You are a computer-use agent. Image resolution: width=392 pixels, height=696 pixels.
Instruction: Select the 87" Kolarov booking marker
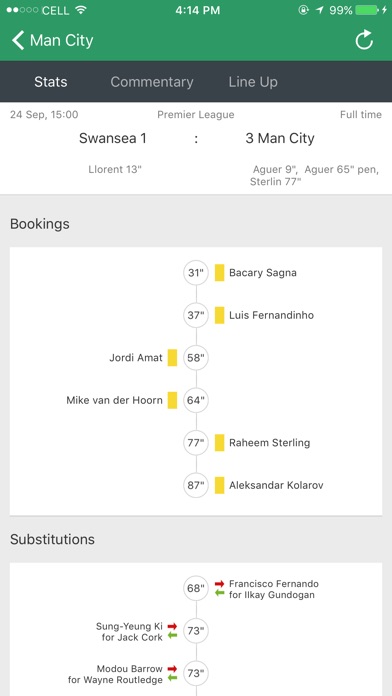pos(196,485)
